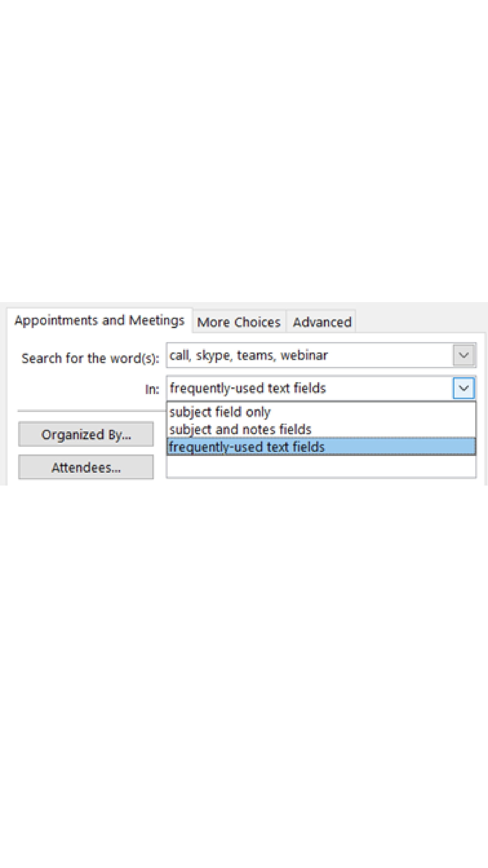The width and height of the screenshot is (488, 868).
Task: Open the Attendees... button
Action: pos(86,467)
